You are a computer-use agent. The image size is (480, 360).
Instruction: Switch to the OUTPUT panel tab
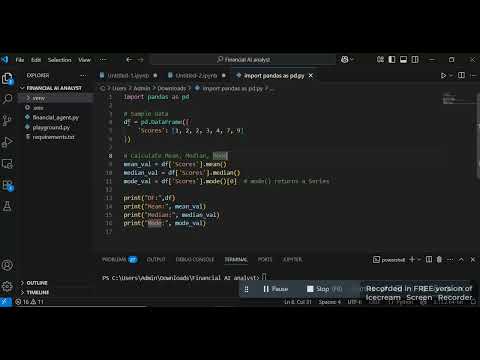(x=156, y=259)
